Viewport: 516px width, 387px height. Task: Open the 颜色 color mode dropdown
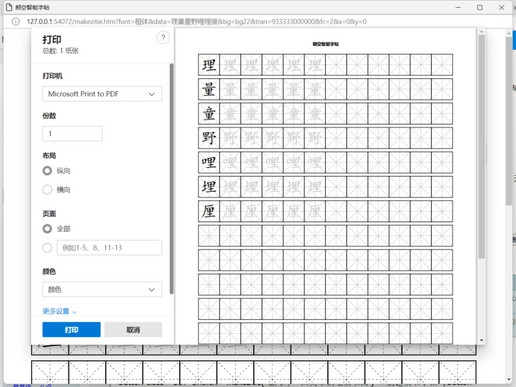click(x=102, y=289)
